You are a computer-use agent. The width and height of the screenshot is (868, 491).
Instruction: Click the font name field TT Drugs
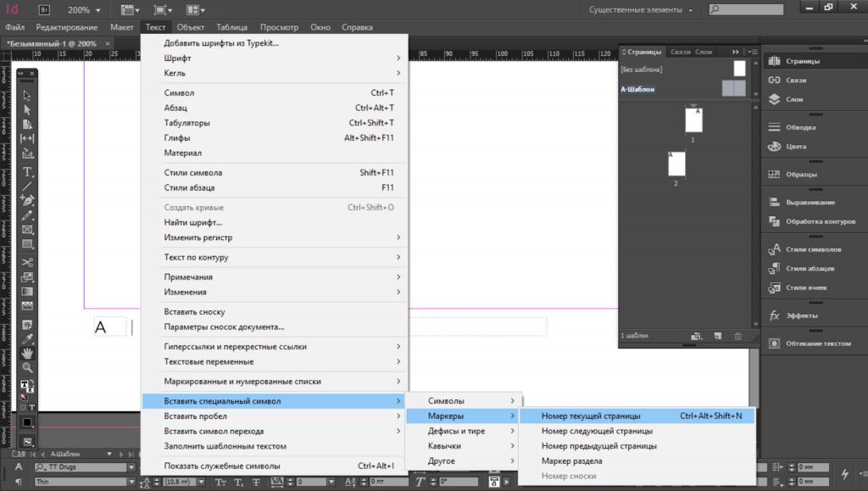tap(83, 467)
